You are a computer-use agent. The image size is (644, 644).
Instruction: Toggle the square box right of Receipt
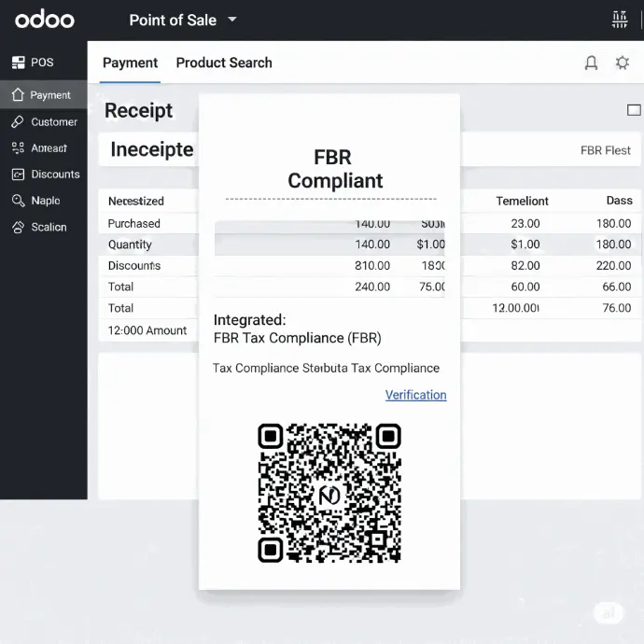pos(634,110)
